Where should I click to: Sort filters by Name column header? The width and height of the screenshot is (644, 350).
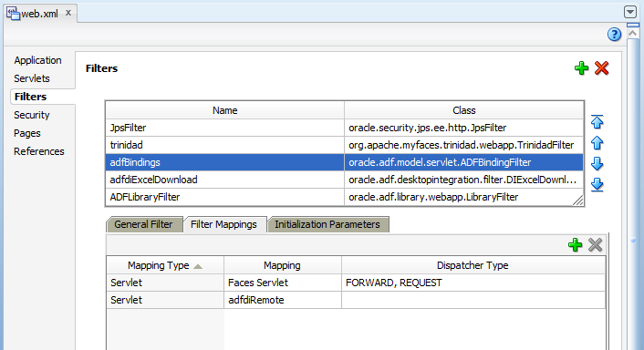(224, 110)
